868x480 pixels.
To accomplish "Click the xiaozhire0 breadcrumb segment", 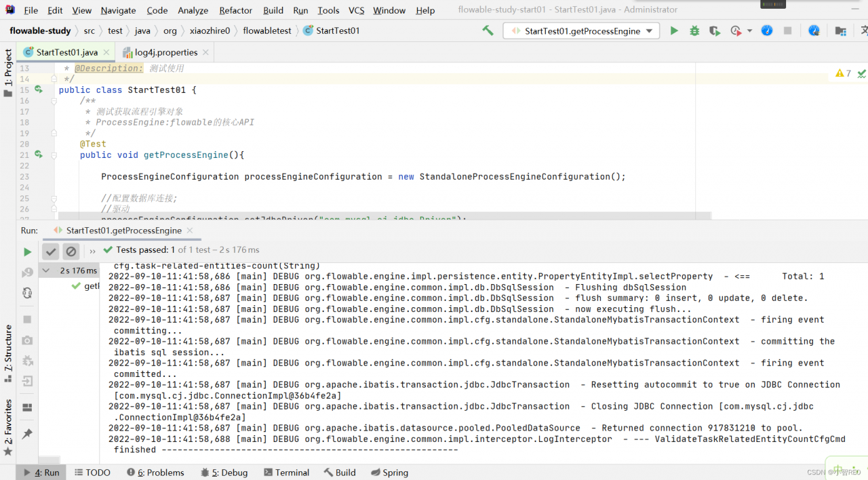I will (210, 31).
